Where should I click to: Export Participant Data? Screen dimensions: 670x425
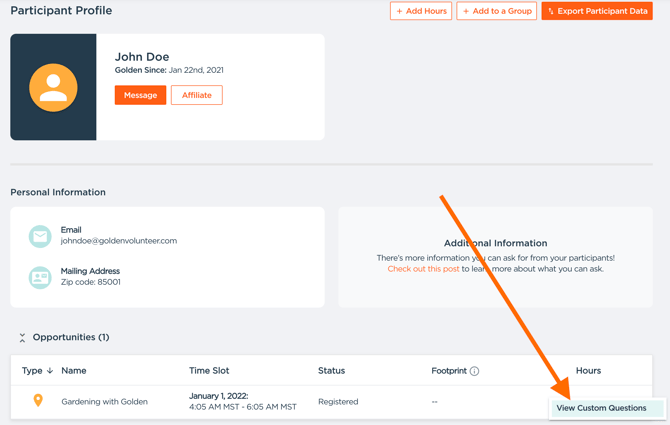click(x=597, y=11)
